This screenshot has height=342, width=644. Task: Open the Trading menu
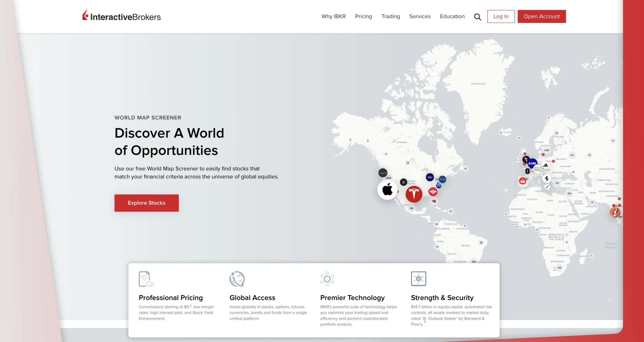(x=391, y=16)
